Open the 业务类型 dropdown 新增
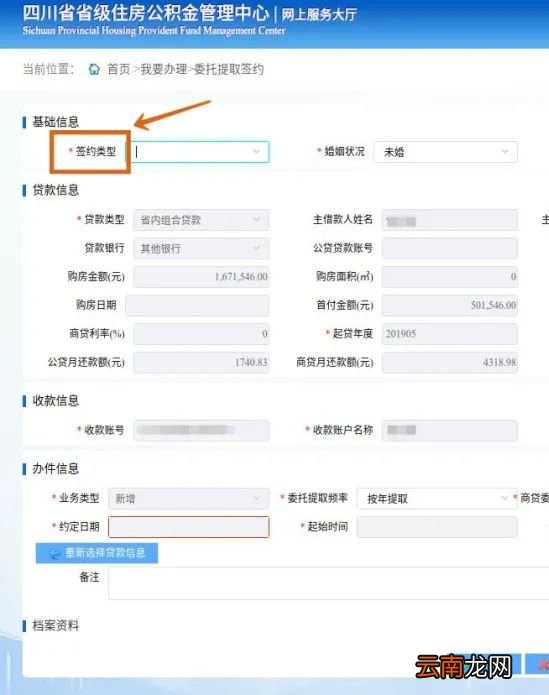Screen dimensions: 549x695 (188, 499)
